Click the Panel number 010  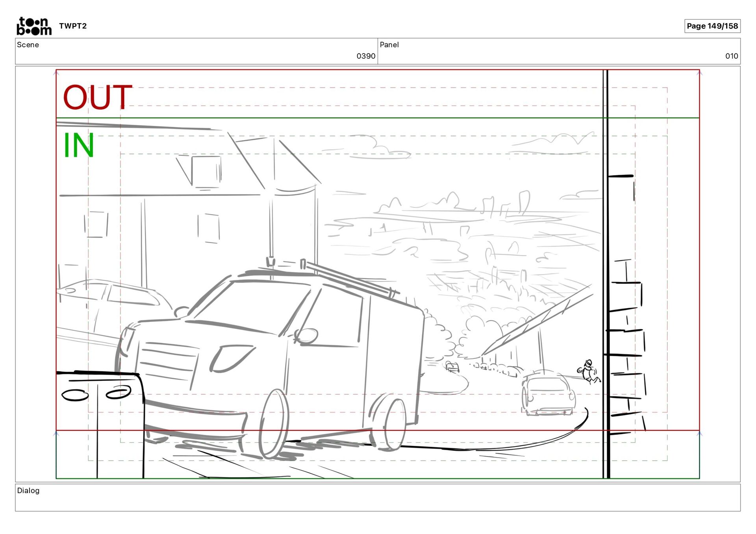click(x=731, y=56)
